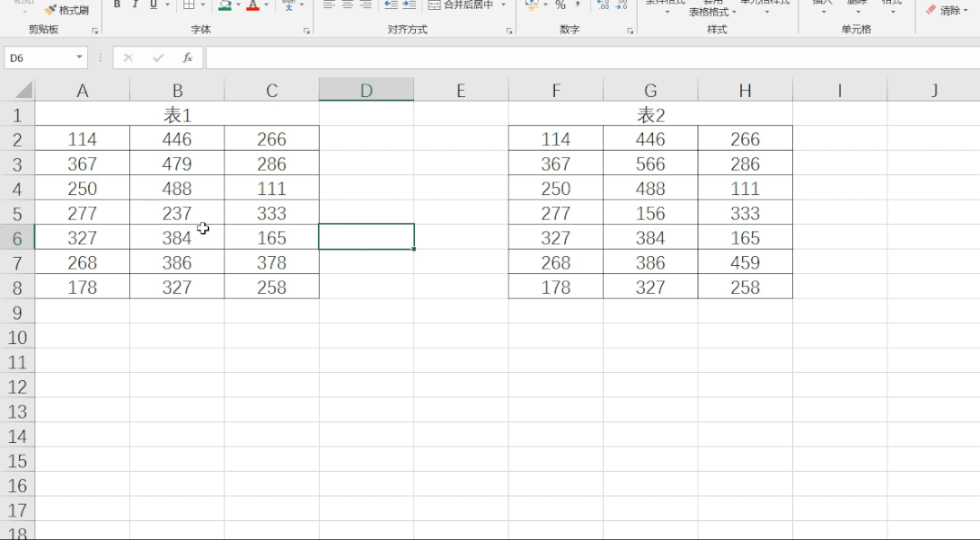Select cell A2 with 114 in 表1
980x540 pixels.
pos(83,139)
